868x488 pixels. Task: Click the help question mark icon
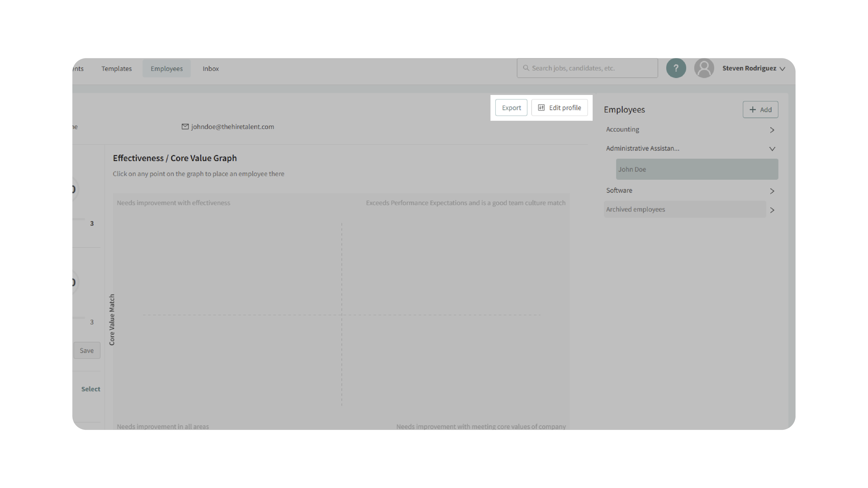click(x=676, y=68)
